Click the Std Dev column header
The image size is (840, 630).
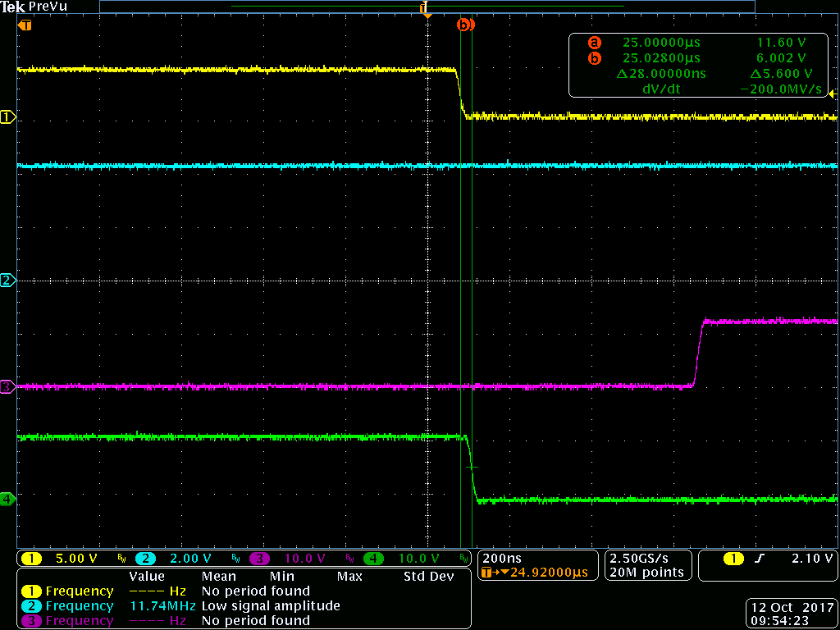(428, 577)
